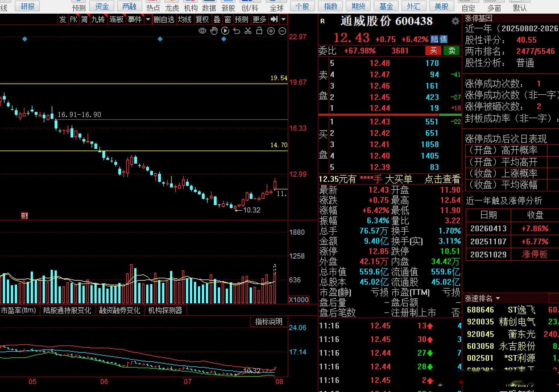Select the scissors cut tool
Screen dimensions: 559x392
(248, 31)
